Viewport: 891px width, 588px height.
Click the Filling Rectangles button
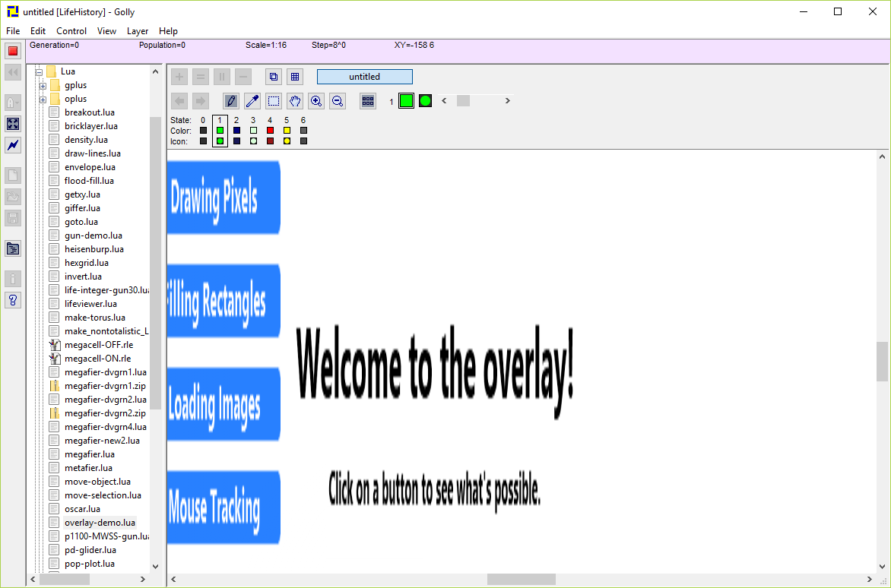[x=224, y=301]
